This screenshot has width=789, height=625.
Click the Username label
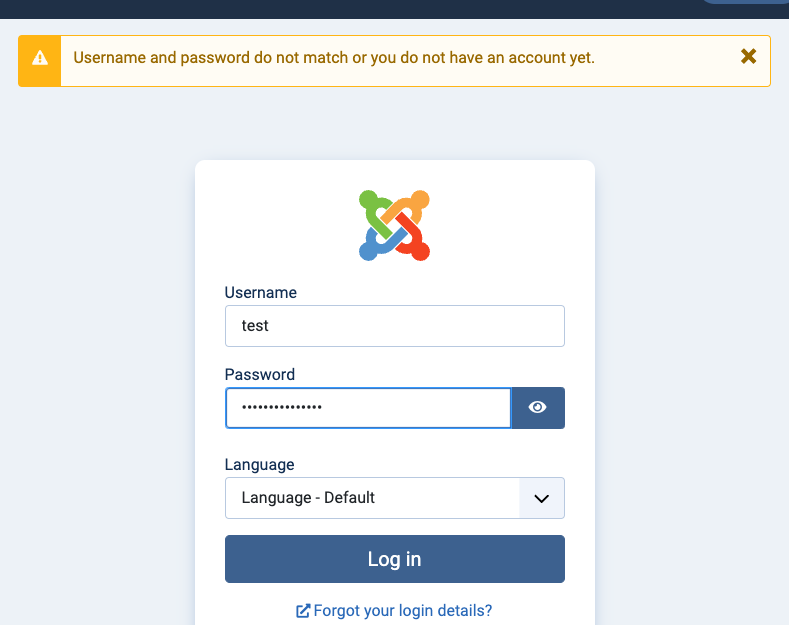(261, 293)
